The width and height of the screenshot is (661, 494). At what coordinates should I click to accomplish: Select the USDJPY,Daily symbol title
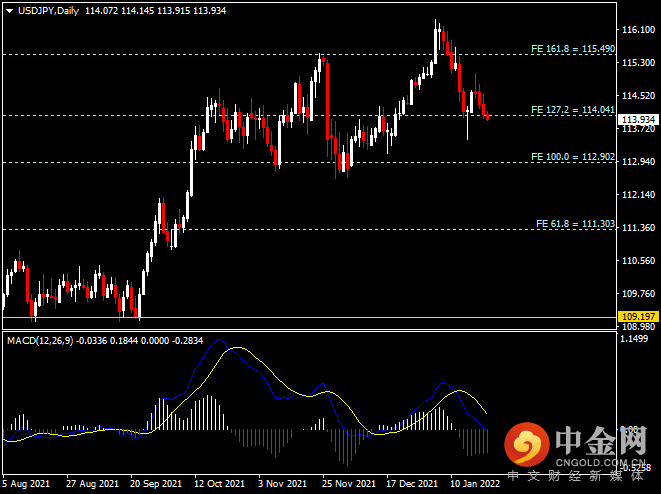48,11
